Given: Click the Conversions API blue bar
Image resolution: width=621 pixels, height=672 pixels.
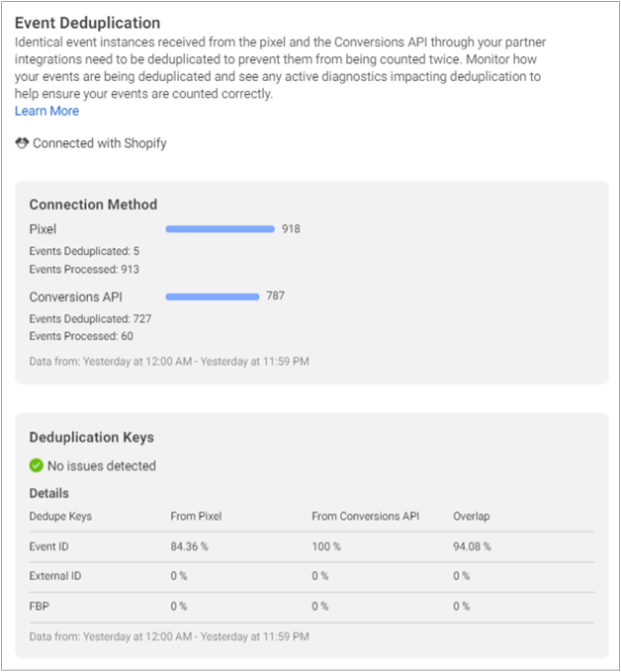Looking at the screenshot, I should pyautogui.click(x=213, y=295).
